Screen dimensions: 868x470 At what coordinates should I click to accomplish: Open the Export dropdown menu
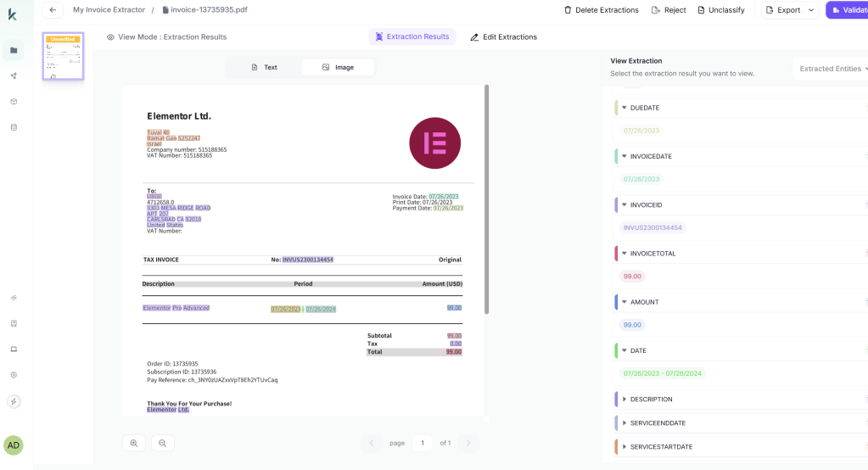coord(789,10)
